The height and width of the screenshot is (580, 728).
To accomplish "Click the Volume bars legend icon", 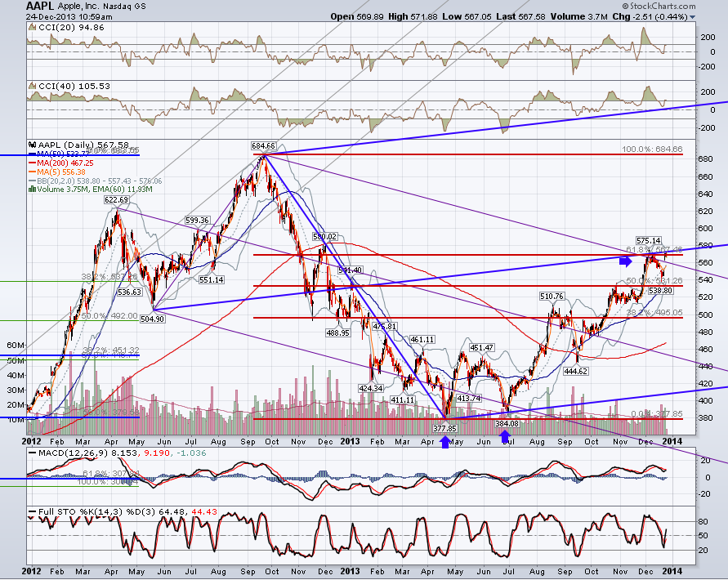I will [33, 189].
